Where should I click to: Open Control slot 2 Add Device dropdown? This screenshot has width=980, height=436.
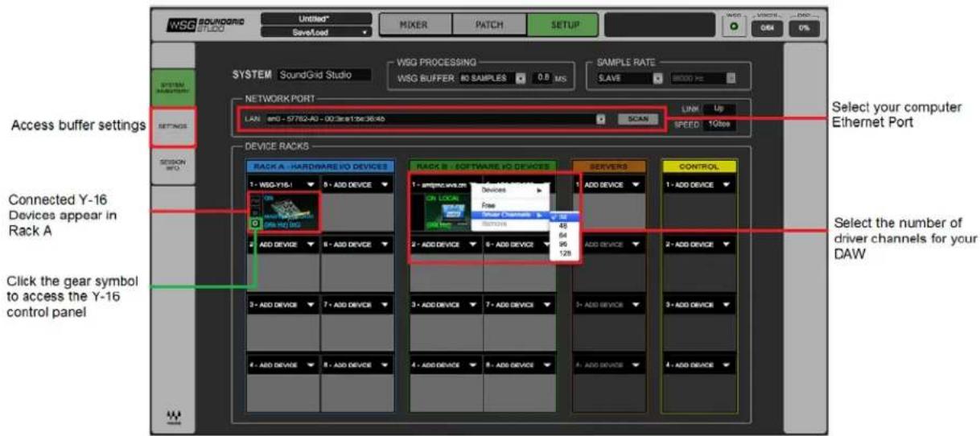[698, 244]
